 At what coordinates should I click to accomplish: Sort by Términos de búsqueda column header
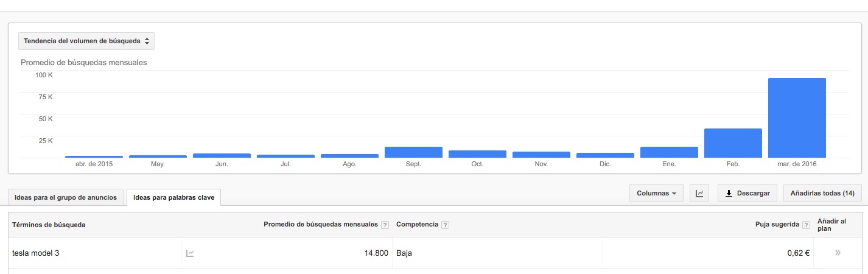click(49, 225)
